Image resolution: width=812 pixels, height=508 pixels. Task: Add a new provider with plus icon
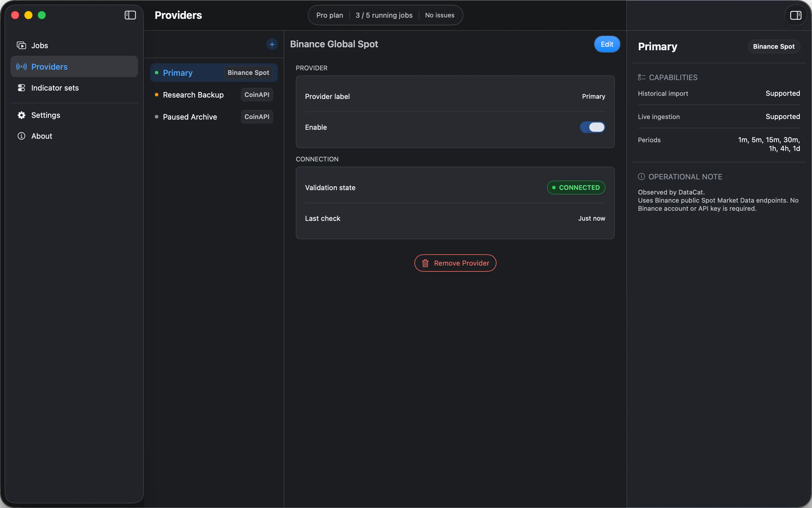pos(272,44)
